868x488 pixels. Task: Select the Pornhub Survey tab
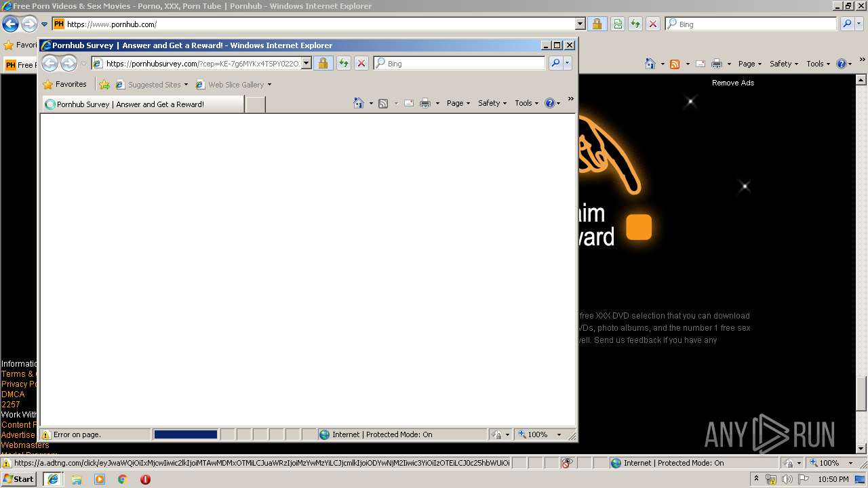(x=142, y=104)
